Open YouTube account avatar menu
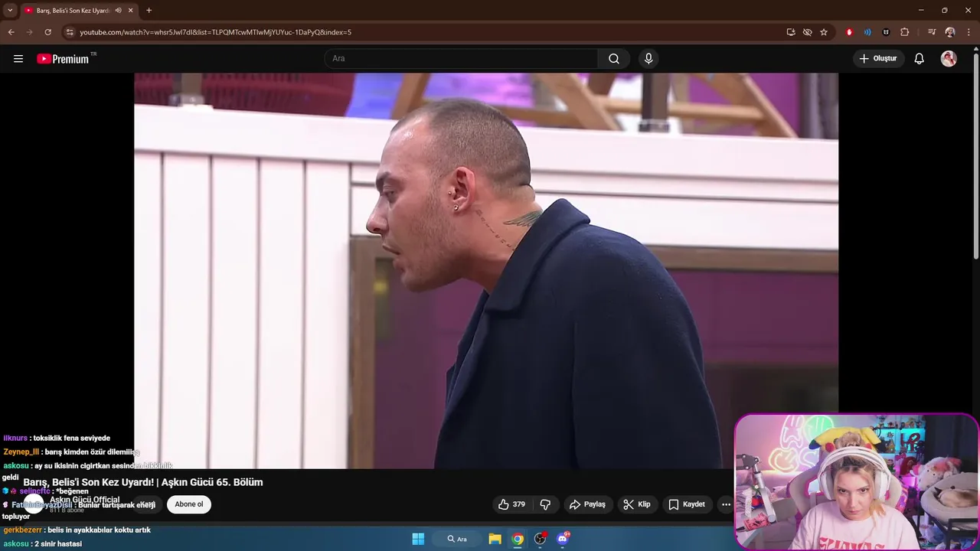Image resolution: width=980 pixels, height=551 pixels. click(949, 59)
